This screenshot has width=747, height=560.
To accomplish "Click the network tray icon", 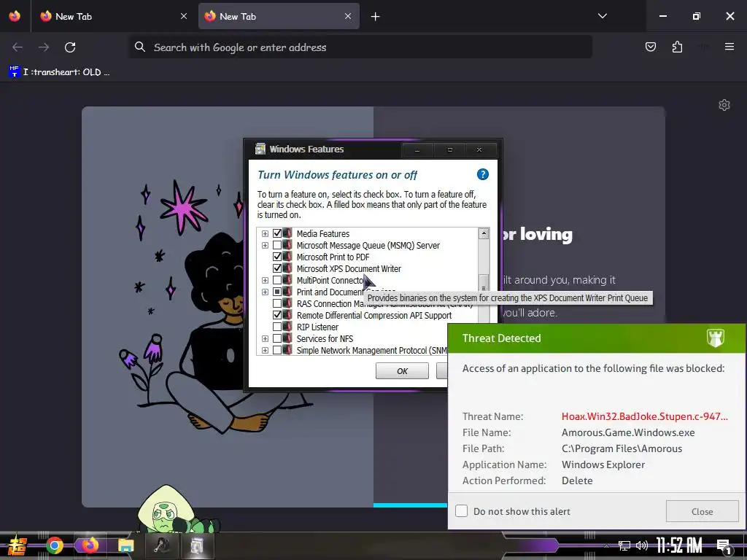I will (624, 545).
